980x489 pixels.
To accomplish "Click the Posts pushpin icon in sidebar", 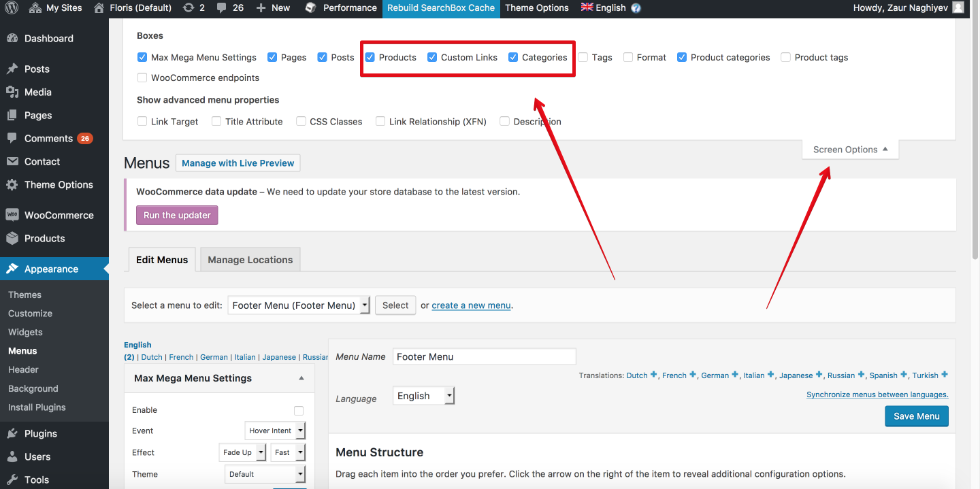I will pos(12,69).
